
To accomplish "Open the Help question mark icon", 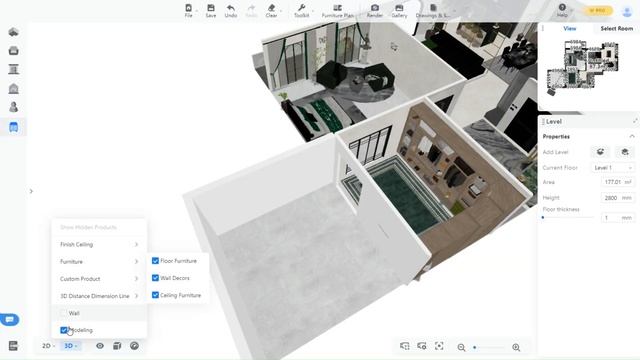I will tap(562, 7).
